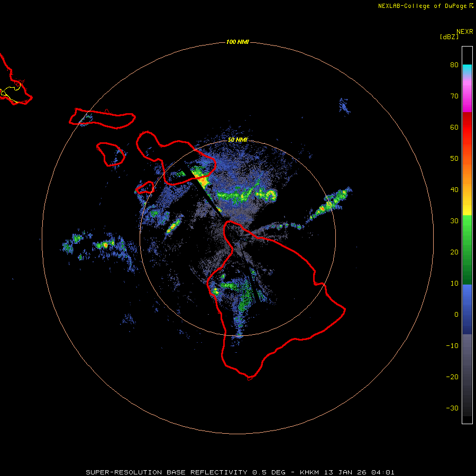Click the 100 NMI range ring label
476x476 pixels.
point(237,42)
